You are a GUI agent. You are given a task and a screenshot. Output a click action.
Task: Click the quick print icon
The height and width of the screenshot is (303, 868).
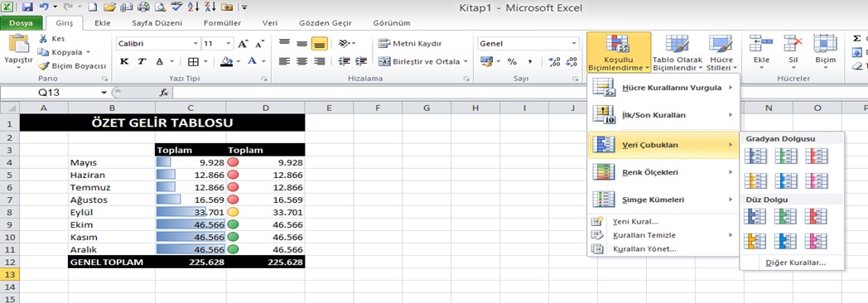click(143, 7)
